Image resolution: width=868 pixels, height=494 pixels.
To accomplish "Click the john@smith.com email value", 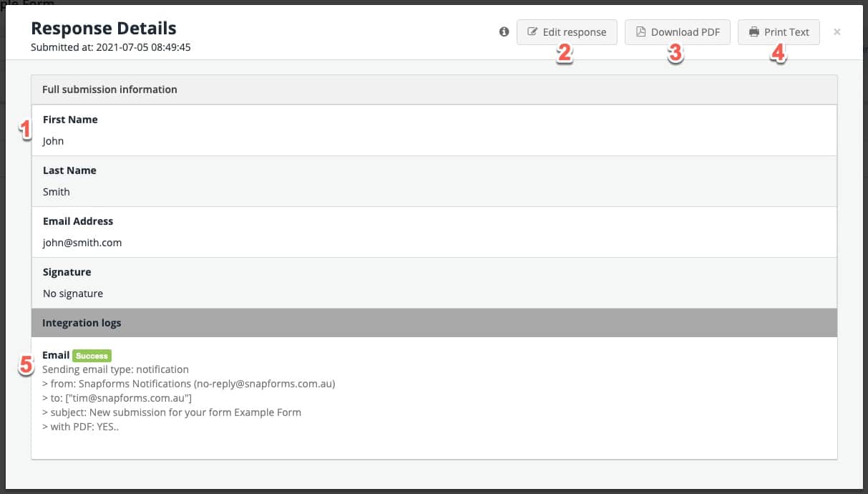I will (82, 243).
